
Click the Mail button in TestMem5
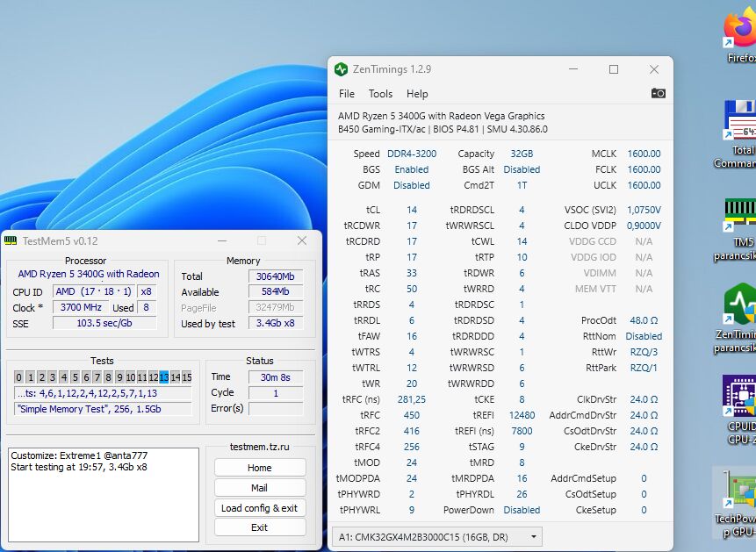tap(260, 488)
